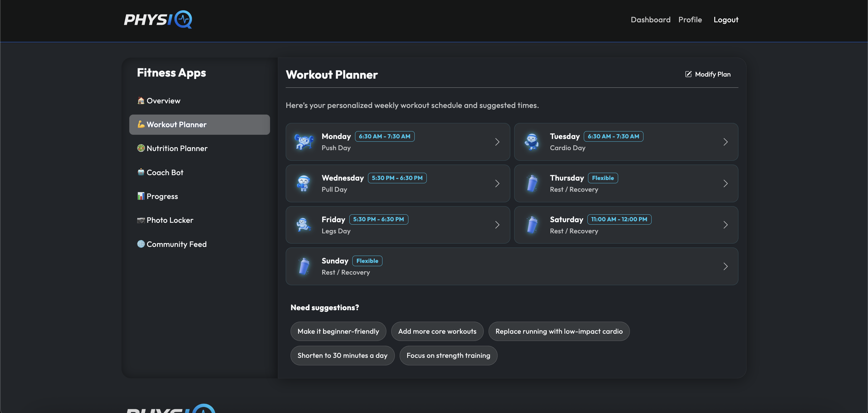Image resolution: width=868 pixels, height=413 pixels.
Task: Expand Saturday Rest / Recovery chevron
Action: (x=725, y=225)
